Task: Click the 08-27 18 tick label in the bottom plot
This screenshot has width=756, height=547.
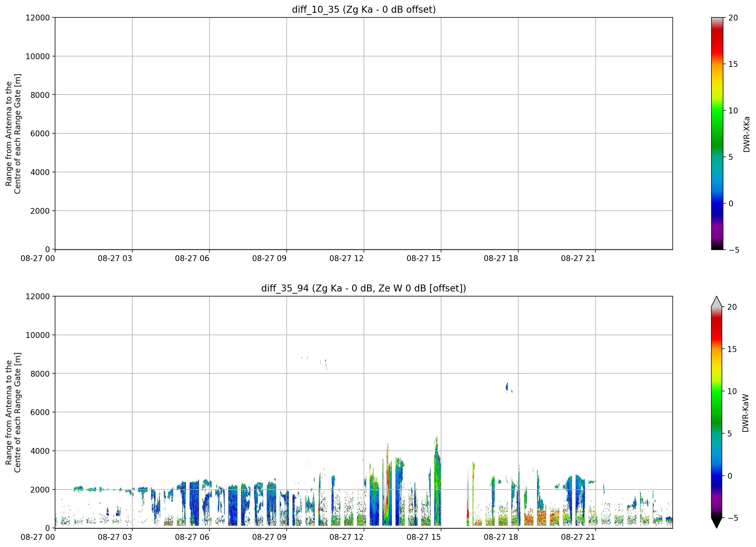Action: pos(501,537)
